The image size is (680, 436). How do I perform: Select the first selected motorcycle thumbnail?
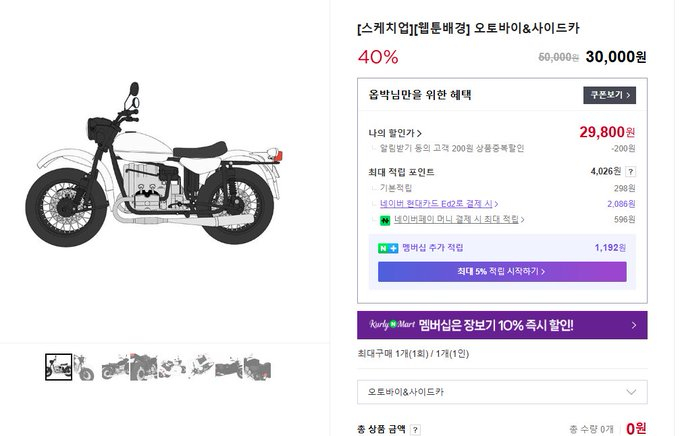(x=59, y=367)
